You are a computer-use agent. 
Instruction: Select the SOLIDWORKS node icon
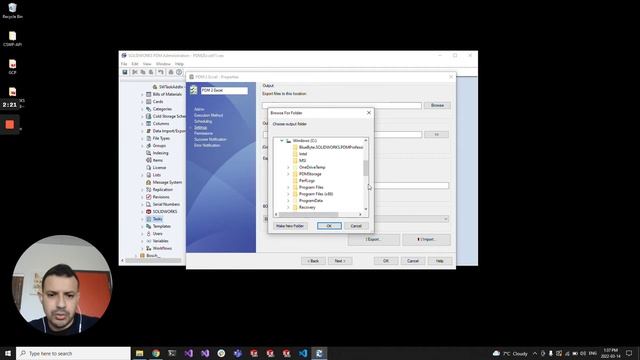(149, 212)
